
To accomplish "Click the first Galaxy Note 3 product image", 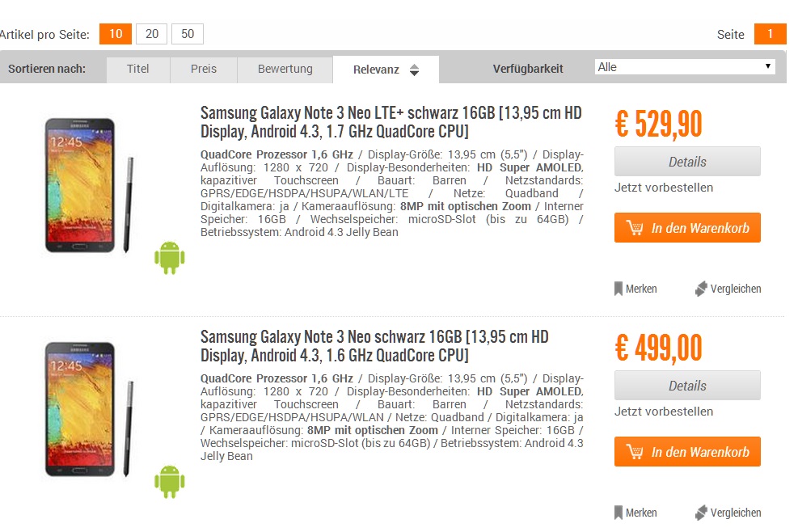I will tap(88, 185).
